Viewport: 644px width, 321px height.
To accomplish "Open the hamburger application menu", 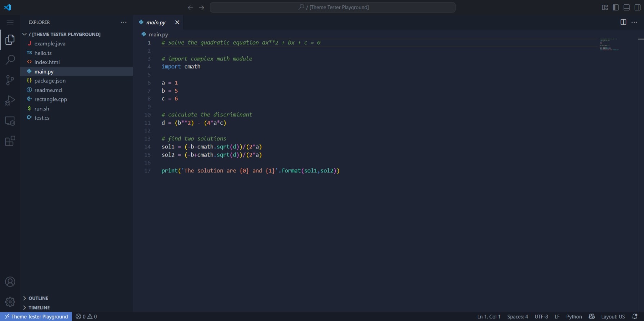I will tap(10, 22).
